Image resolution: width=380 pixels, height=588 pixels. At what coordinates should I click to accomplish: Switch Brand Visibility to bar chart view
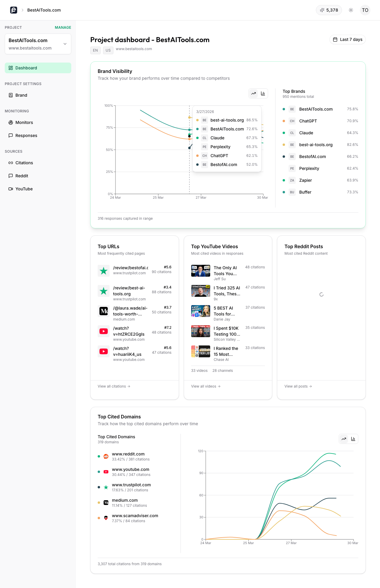[x=263, y=93]
